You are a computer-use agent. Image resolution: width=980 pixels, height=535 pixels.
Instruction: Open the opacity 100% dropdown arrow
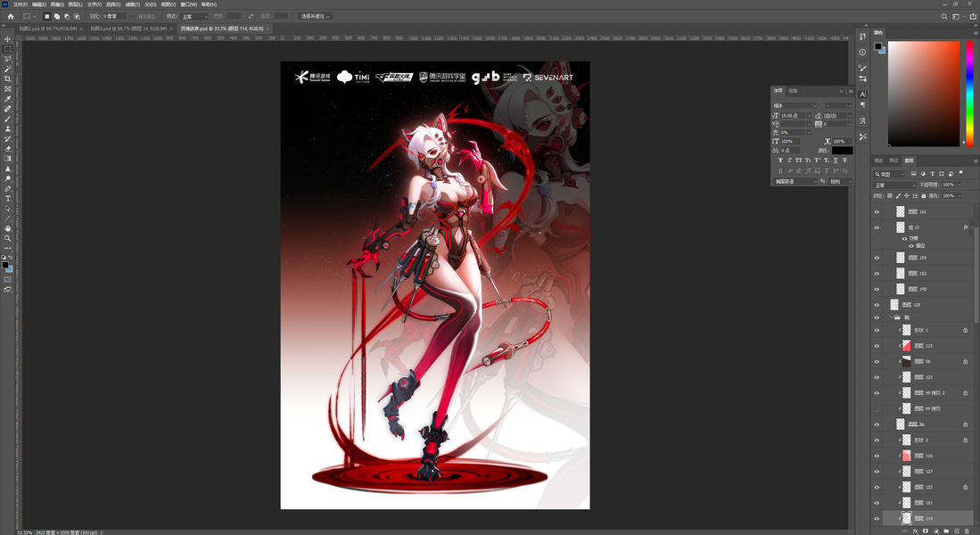click(958, 185)
